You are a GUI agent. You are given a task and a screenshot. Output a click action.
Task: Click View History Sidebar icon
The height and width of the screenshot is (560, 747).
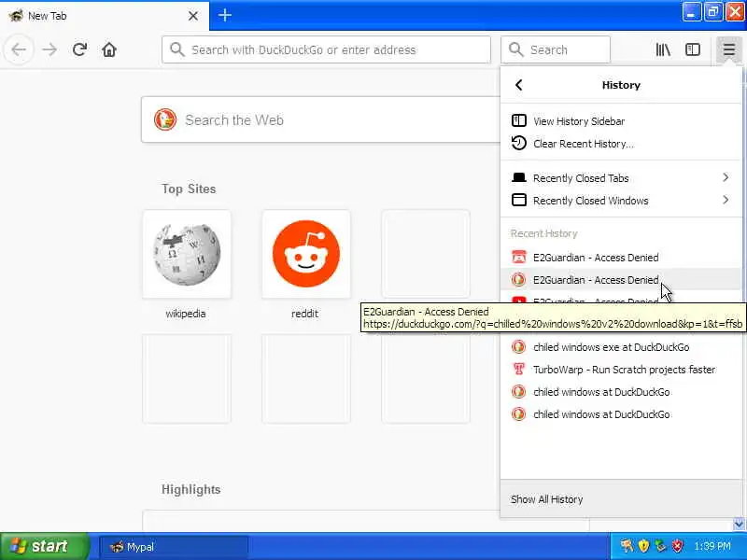tap(519, 121)
